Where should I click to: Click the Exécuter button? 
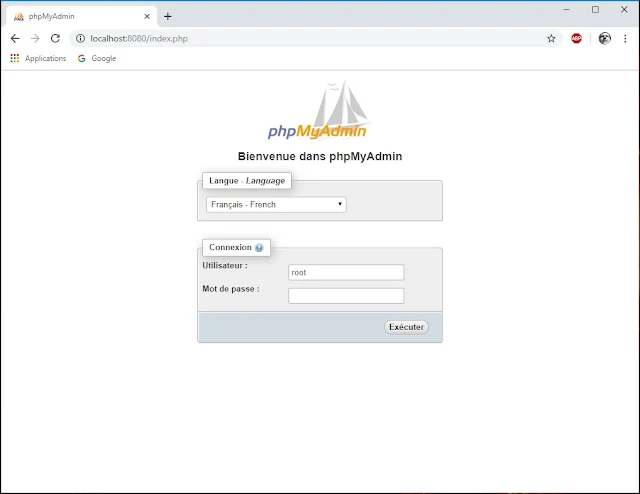[406, 327]
